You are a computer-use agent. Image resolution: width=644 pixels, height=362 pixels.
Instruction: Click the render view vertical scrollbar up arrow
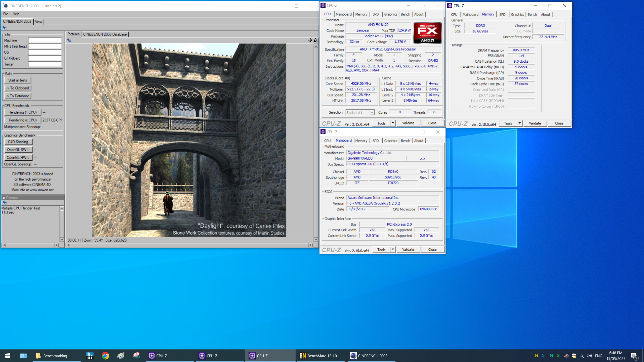(316, 46)
